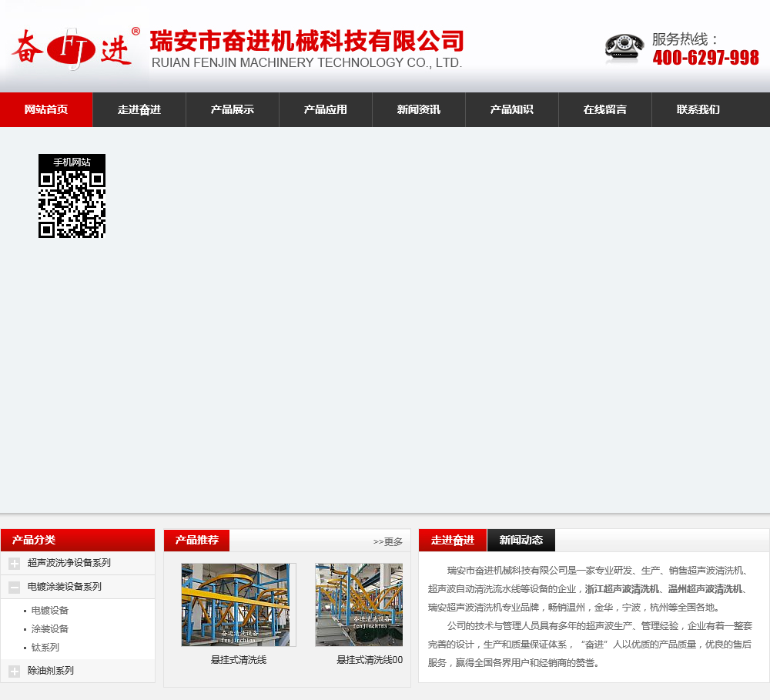Select the 钛系列 subcategory
Image resolution: width=770 pixels, height=700 pixels.
45,648
